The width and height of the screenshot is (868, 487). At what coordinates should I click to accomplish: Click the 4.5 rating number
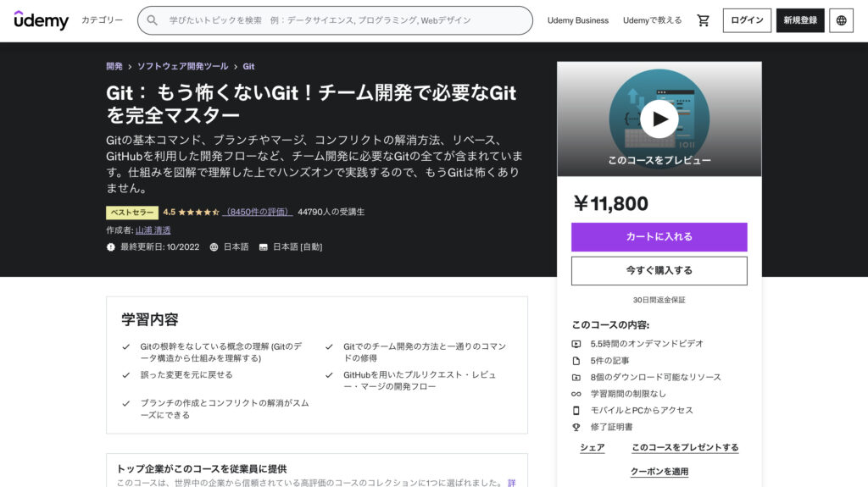click(169, 212)
